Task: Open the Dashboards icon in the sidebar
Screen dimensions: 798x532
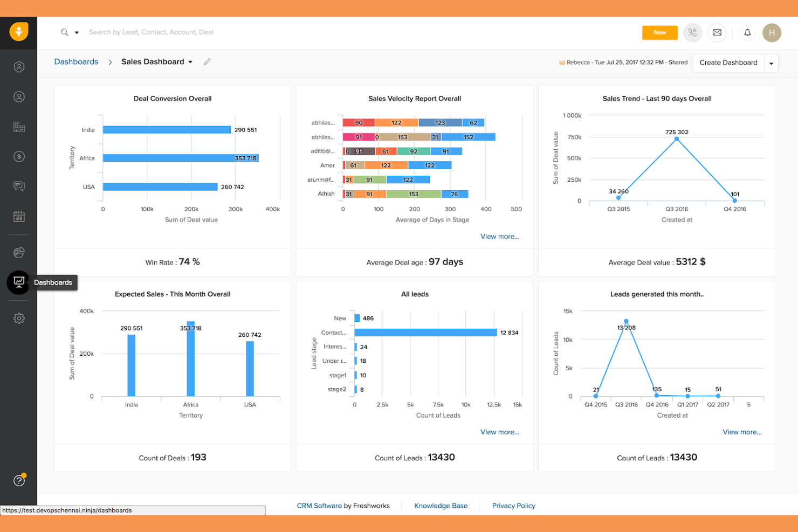Action: 19,282
